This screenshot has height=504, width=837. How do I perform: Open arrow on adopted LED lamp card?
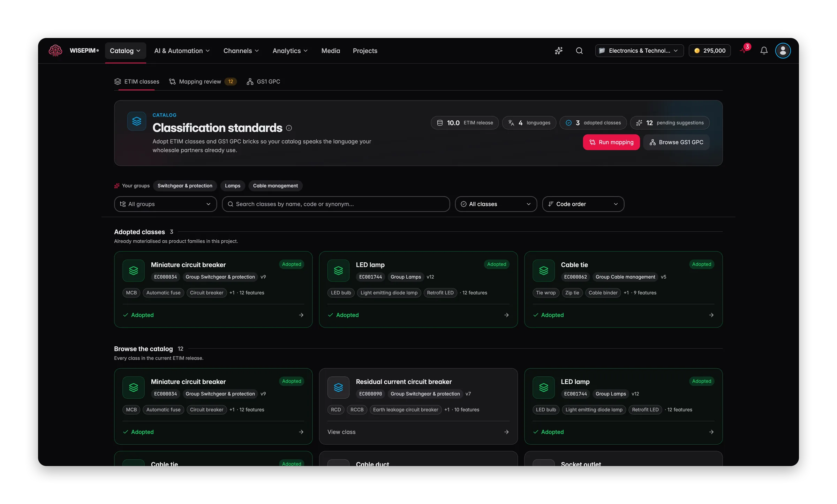(x=506, y=315)
